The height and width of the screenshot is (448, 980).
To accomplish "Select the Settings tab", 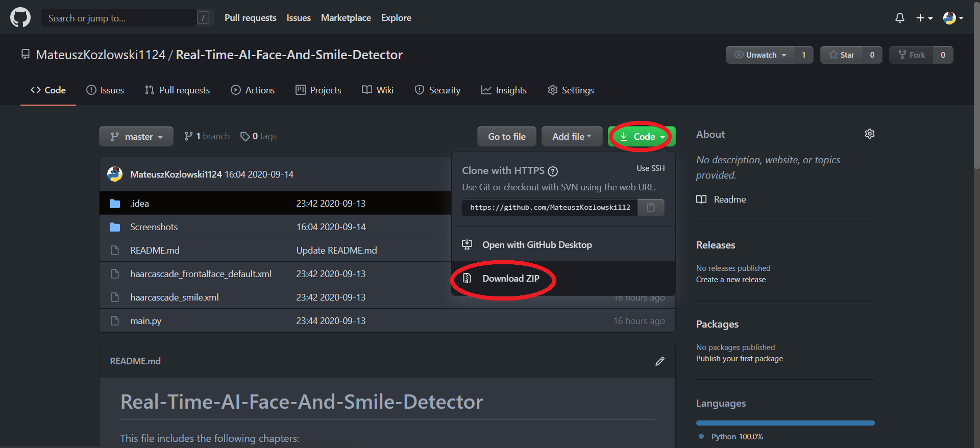I will tap(571, 90).
